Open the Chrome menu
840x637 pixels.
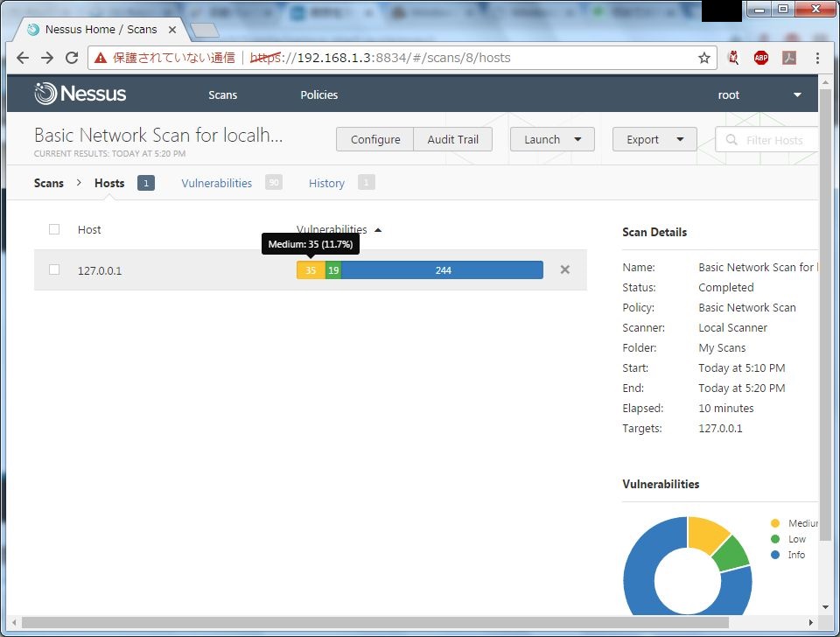click(x=817, y=58)
